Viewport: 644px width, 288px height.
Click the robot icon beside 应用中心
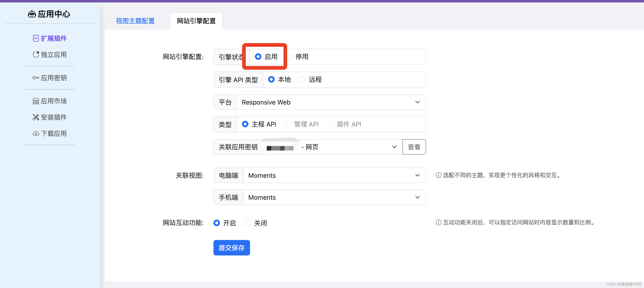[x=32, y=14]
